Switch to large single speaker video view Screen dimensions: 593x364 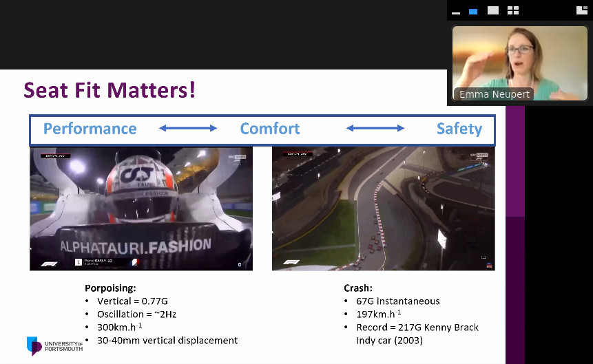coord(492,10)
